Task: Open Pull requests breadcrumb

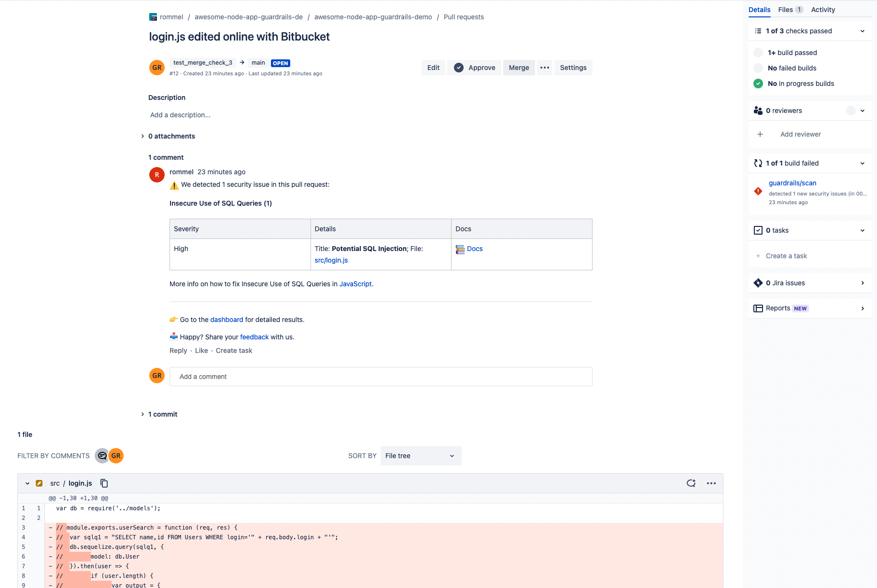Action: [x=464, y=17]
